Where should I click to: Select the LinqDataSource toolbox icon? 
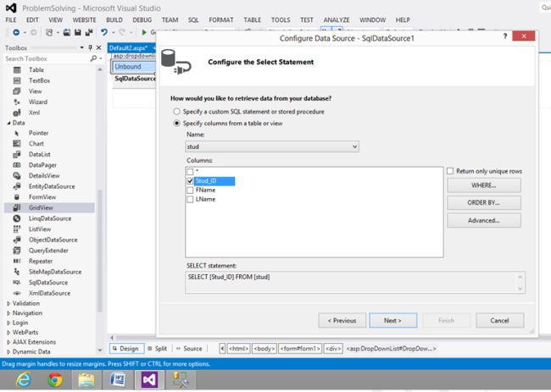click(x=17, y=218)
